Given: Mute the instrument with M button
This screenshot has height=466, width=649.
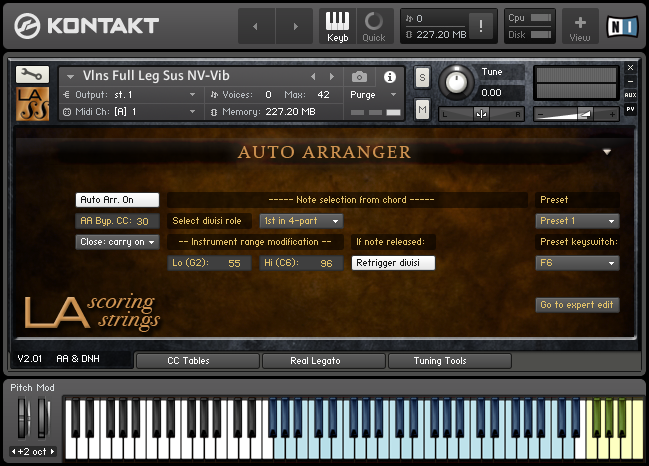Looking at the screenshot, I should (x=422, y=109).
